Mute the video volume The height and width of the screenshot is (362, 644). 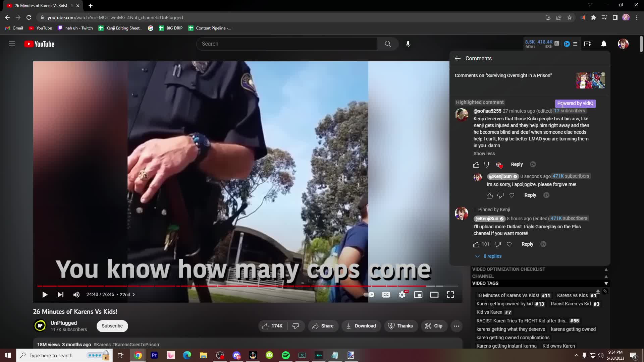[x=76, y=295]
